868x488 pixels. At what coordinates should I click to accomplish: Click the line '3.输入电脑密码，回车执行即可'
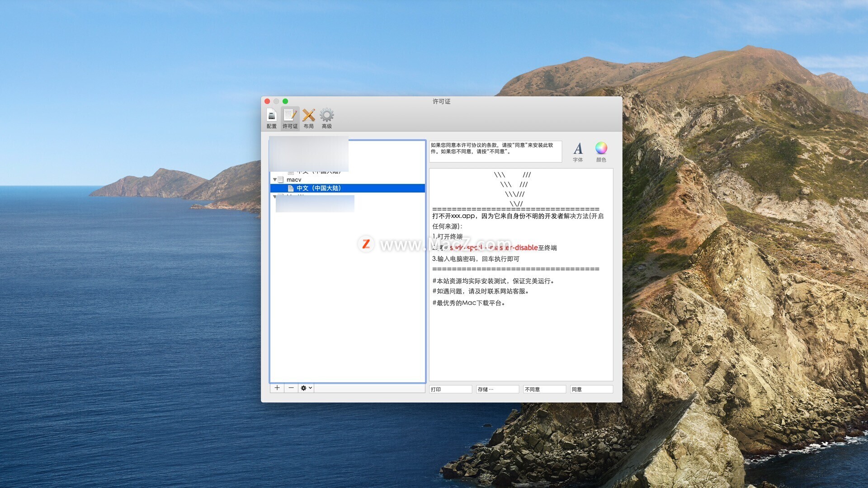pyautogui.click(x=476, y=259)
